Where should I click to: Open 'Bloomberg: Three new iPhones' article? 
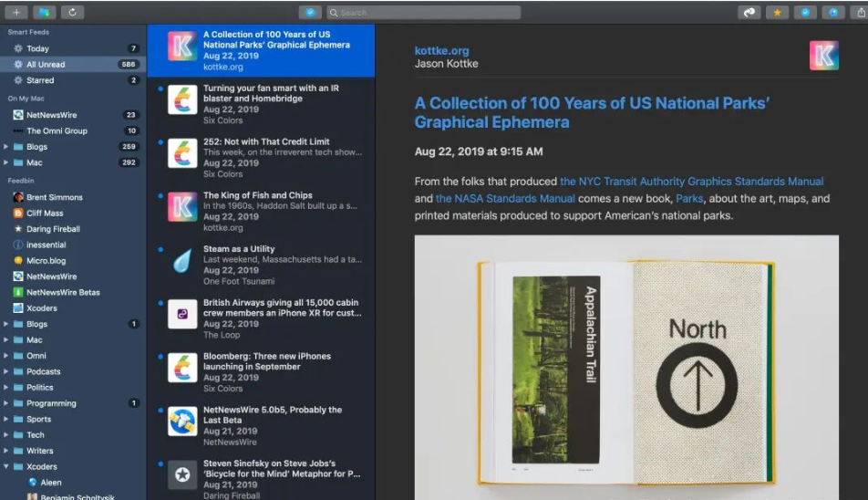click(261, 372)
